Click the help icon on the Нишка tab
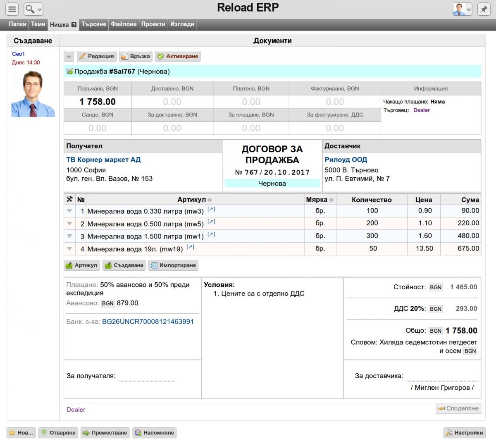 pos(74,25)
